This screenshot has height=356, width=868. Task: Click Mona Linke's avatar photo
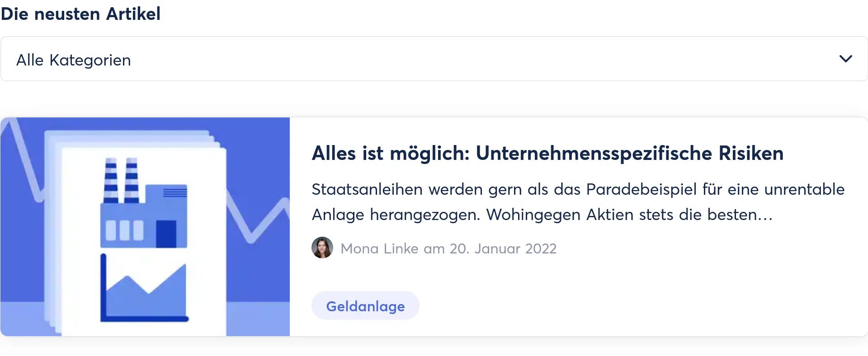pos(322,248)
